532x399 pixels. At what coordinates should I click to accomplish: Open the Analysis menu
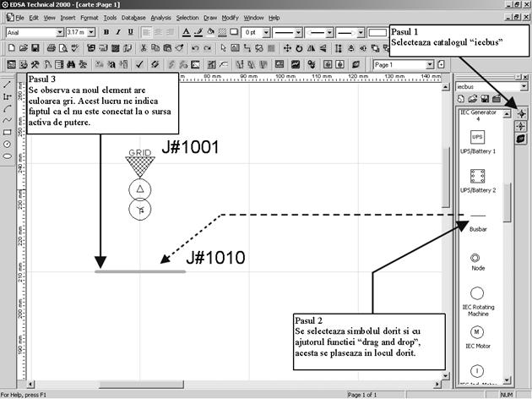[x=160, y=17]
